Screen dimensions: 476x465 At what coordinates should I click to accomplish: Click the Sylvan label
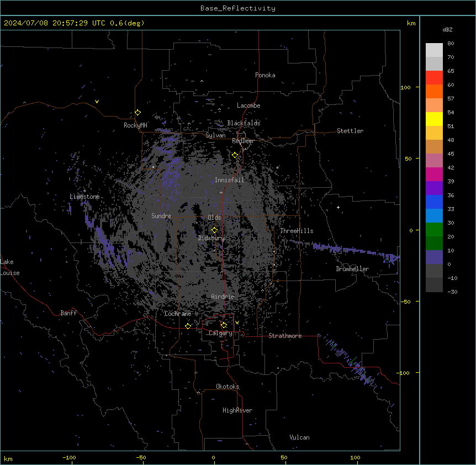pyautogui.click(x=215, y=135)
